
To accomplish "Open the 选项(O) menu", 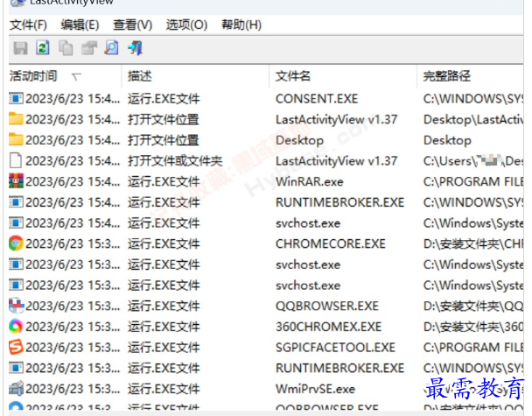I will pyautogui.click(x=186, y=25).
